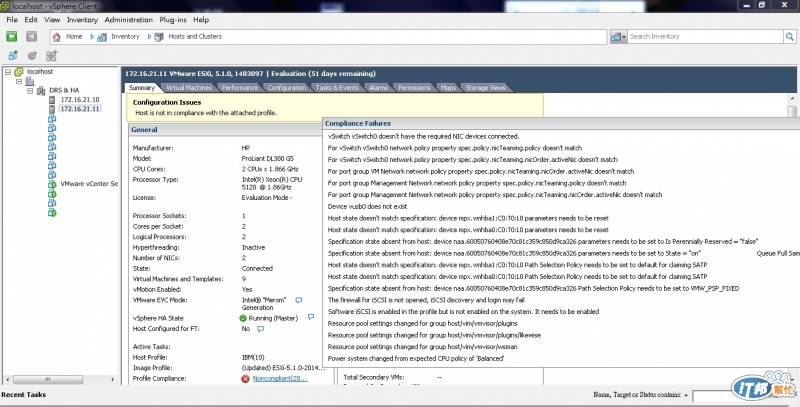Switch to the Tasks & Events tab
Screen dimensions: 800x407
pyautogui.click(x=337, y=88)
